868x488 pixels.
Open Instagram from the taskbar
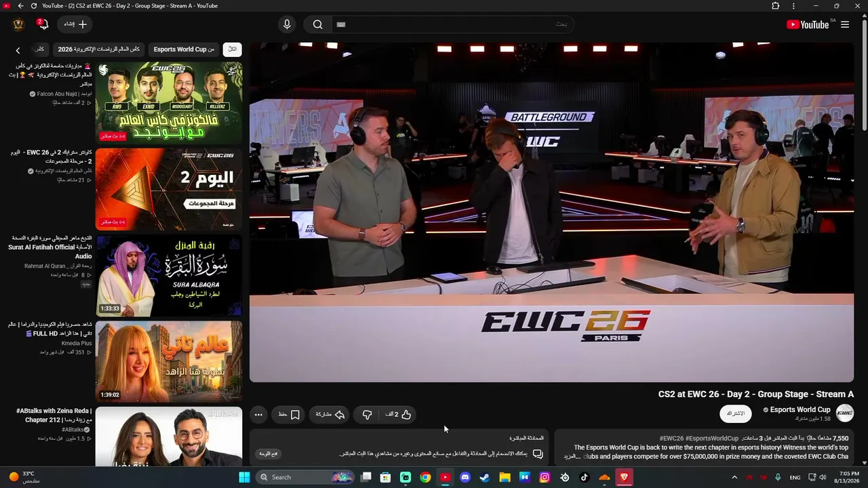tap(545, 477)
